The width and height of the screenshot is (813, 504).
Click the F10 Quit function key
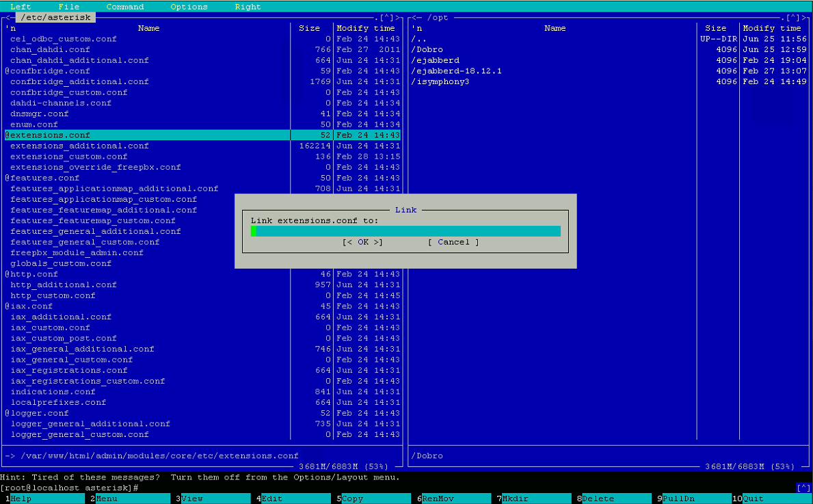(753, 499)
